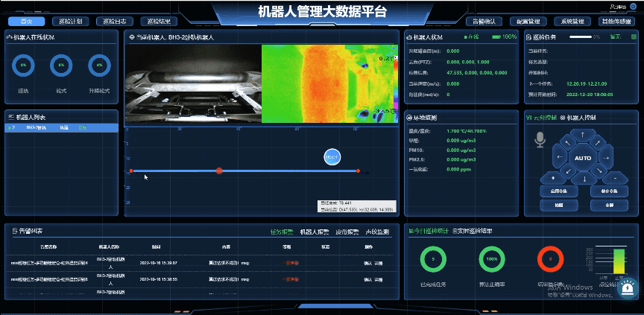
Task: Click the 2022-12-20 19:00:05 estimated start time
Action: (x=590, y=95)
